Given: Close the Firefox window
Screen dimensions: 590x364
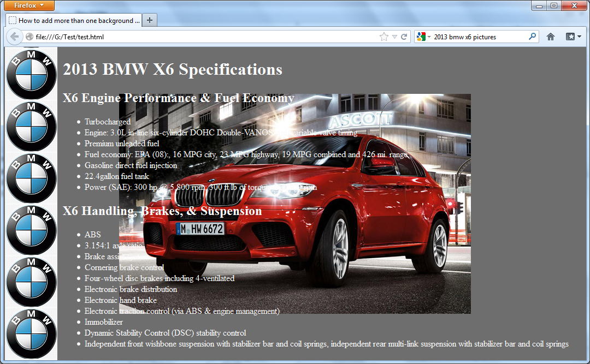Looking at the screenshot, I should (574, 5).
